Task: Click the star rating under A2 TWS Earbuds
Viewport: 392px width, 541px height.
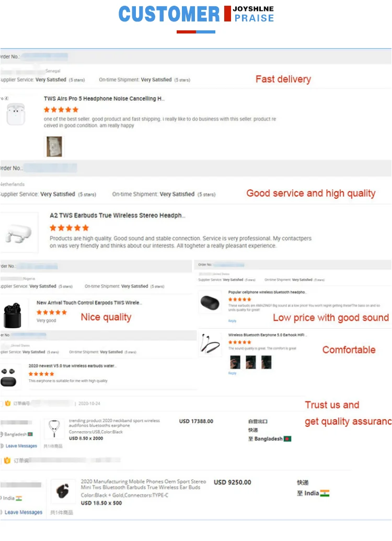Action: point(69,228)
